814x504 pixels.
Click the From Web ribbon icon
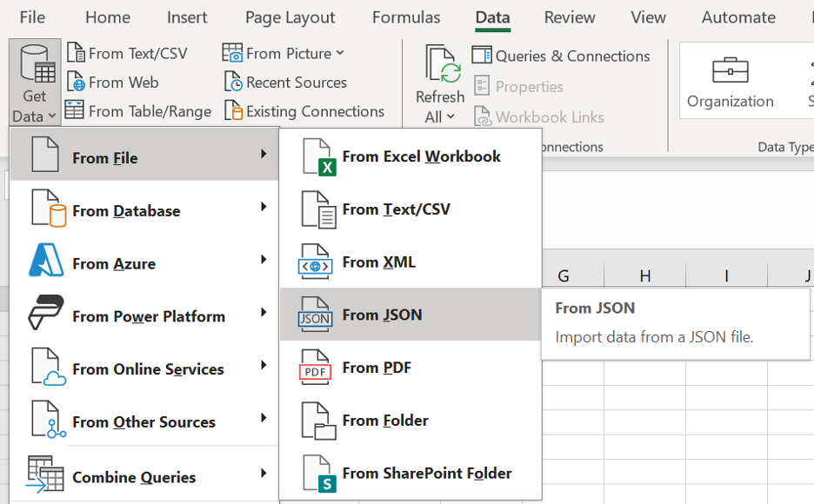point(76,82)
